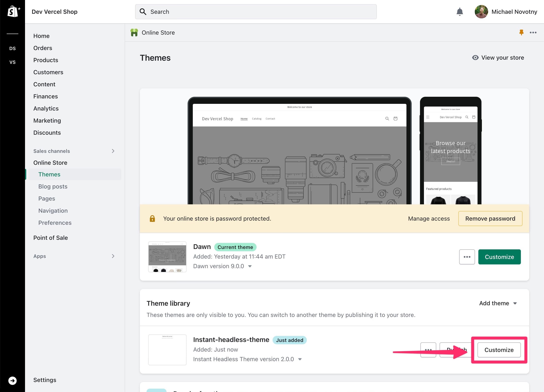The image size is (544, 392).
Task: Select the DS store shortcut
Action: (x=13, y=48)
